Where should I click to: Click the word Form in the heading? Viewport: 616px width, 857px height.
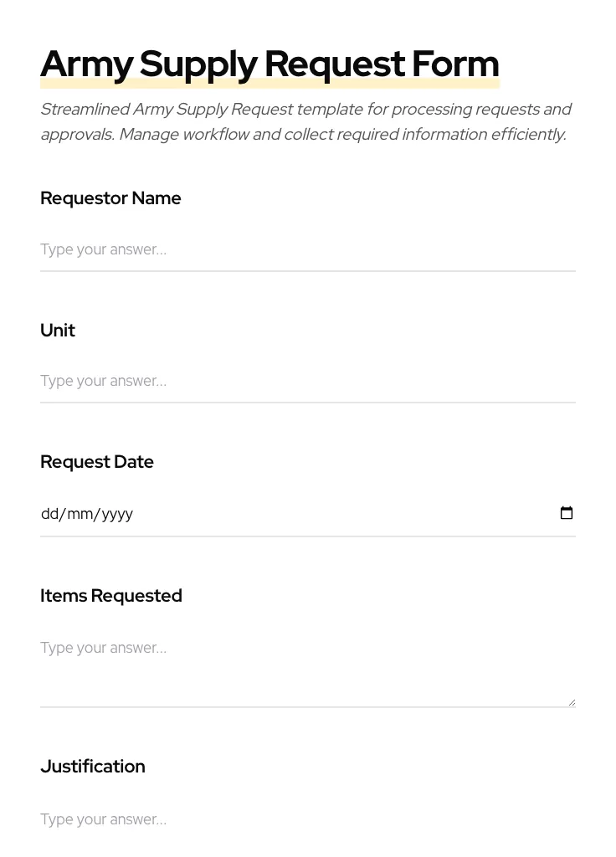coord(455,64)
